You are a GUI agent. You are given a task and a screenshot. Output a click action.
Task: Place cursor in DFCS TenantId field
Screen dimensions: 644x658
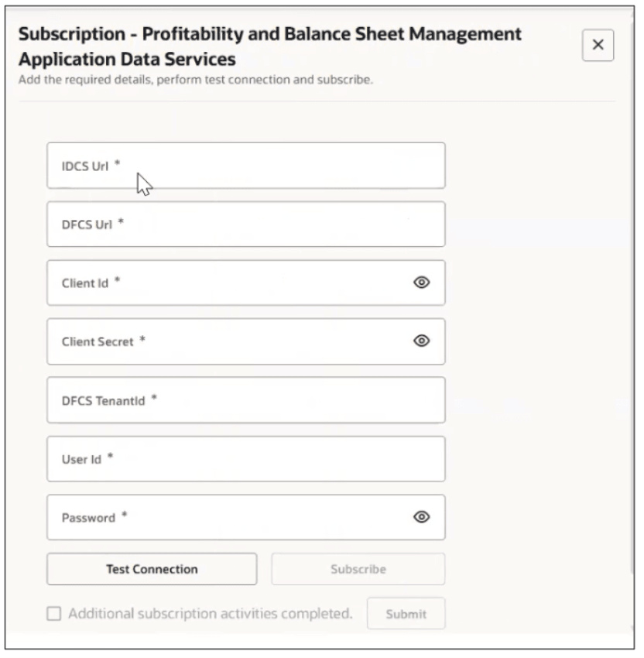point(232,399)
